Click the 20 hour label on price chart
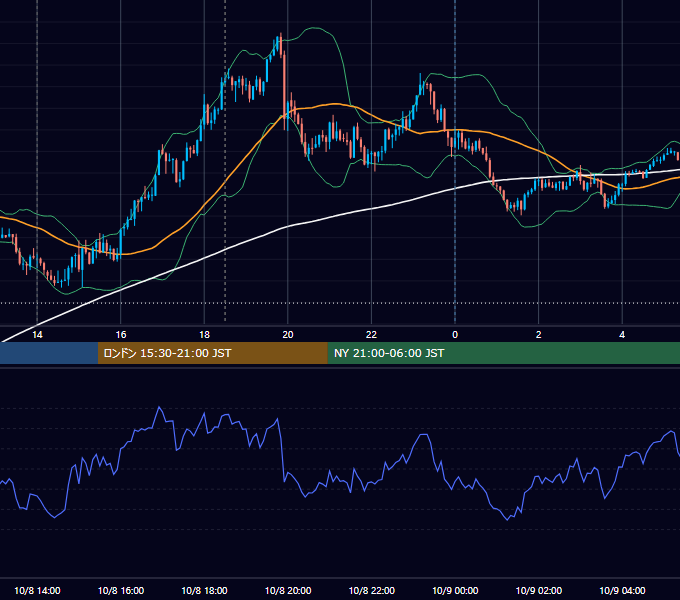This screenshot has height=600, width=680. pyautogui.click(x=288, y=335)
